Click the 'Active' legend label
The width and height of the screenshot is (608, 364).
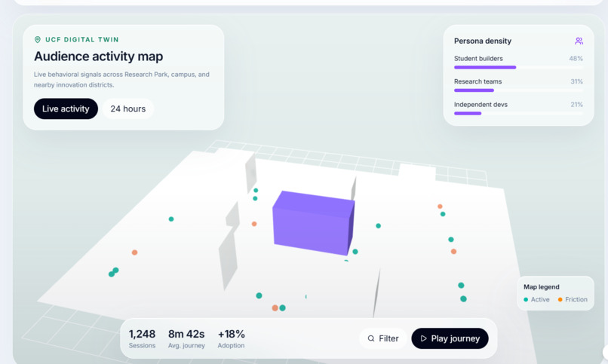(540, 300)
